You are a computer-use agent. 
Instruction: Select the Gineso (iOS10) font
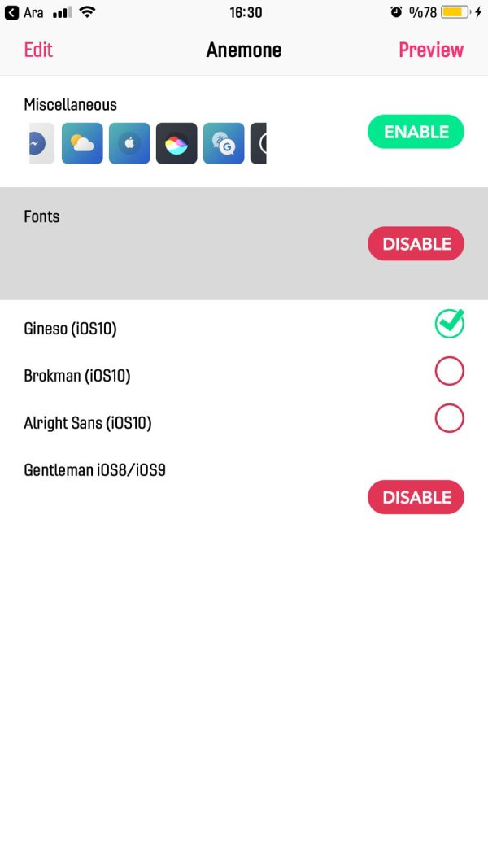(x=449, y=323)
